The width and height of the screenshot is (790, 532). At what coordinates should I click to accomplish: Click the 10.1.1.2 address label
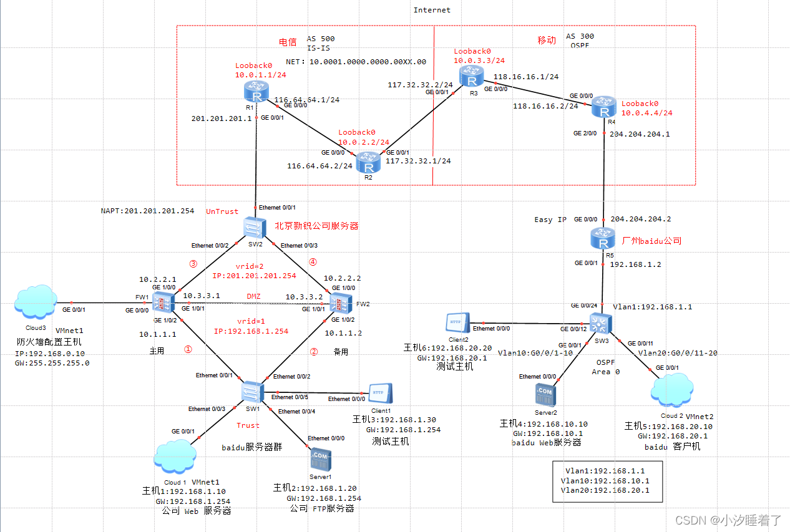pos(343,333)
